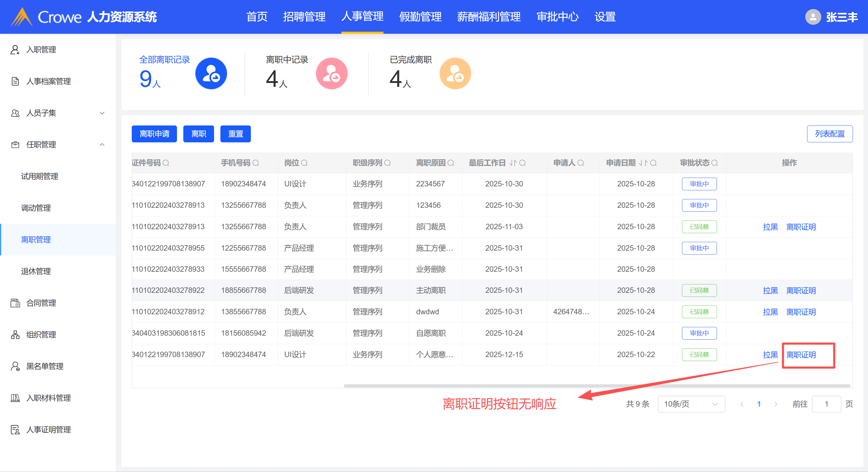The width and height of the screenshot is (868, 472).
Task: Click the blue 全部离职记录 circle icon
Action: (x=211, y=74)
